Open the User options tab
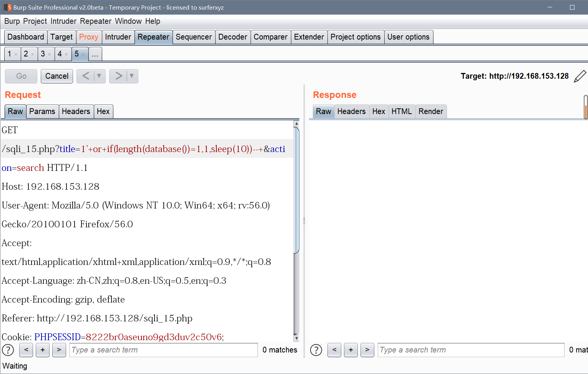 [x=409, y=37]
